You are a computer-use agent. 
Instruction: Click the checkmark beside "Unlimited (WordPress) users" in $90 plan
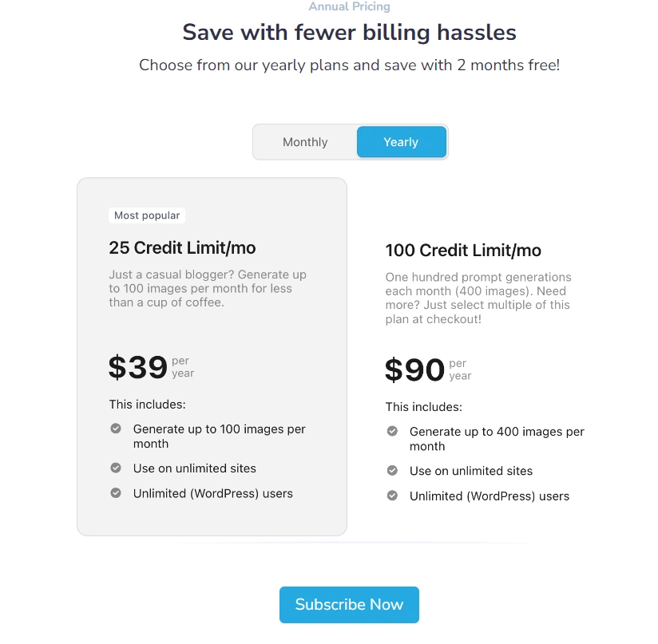(393, 496)
